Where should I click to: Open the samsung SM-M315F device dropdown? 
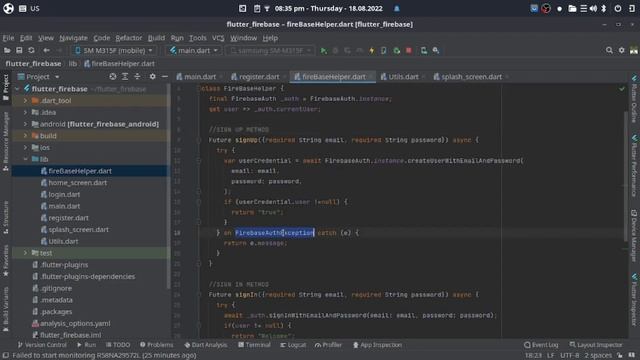(270, 51)
